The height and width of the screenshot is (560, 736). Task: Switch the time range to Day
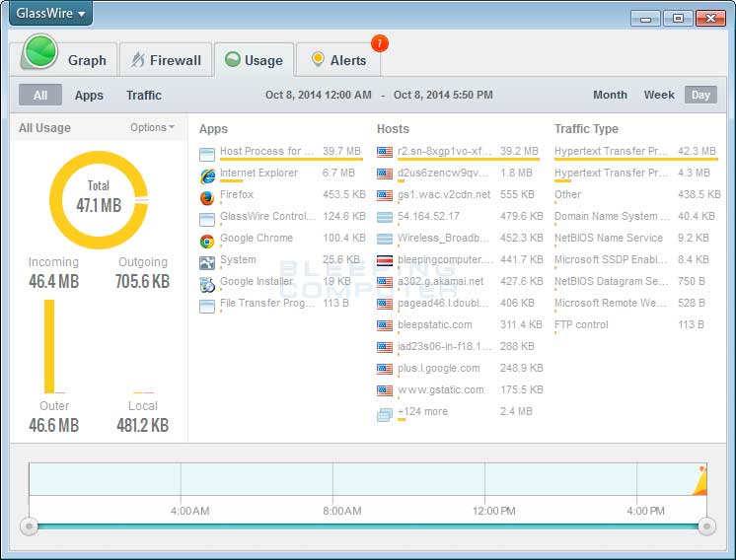[700, 95]
